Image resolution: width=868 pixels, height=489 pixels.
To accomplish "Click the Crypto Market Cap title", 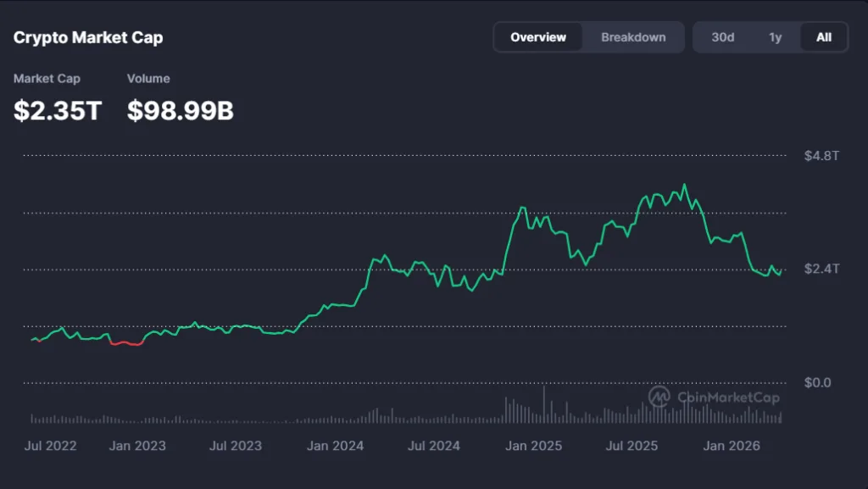I will (x=88, y=37).
